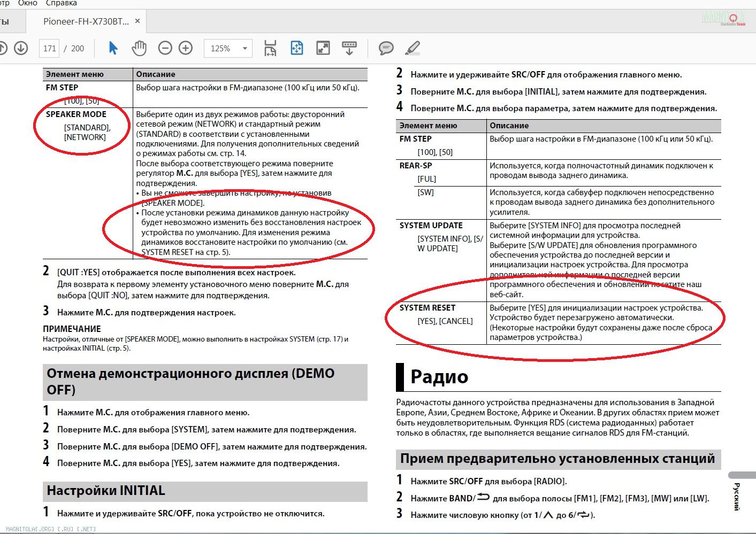Viewport: 756px width, 534px height.
Task: Click the Радио section heading
Action: tap(439, 377)
